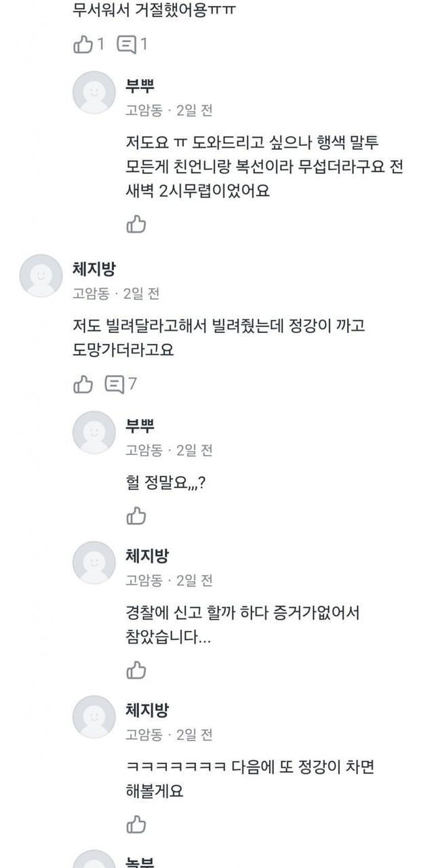
Task: Click username 체지방 above the 경찰에 신고 reply
Action: 147,556
